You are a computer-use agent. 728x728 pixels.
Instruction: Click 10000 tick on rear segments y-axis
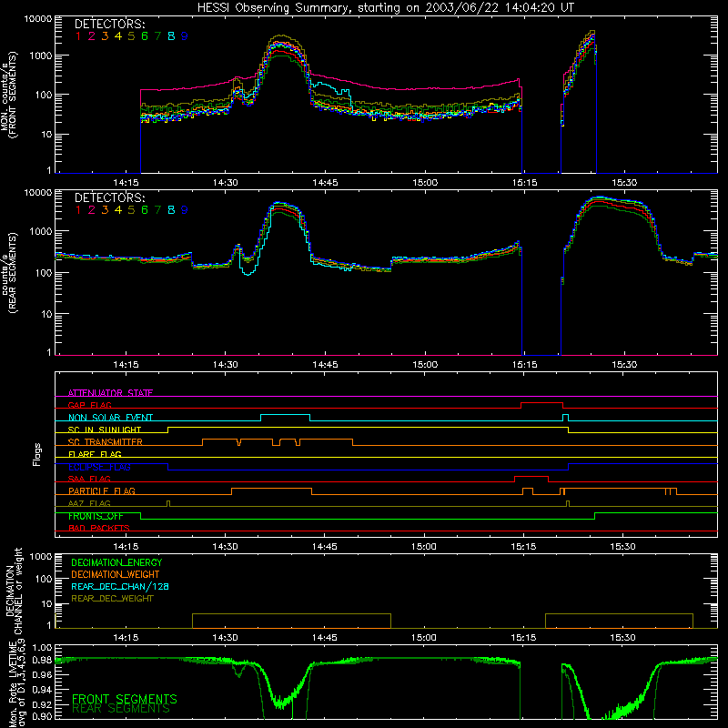(x=38, y=193)
